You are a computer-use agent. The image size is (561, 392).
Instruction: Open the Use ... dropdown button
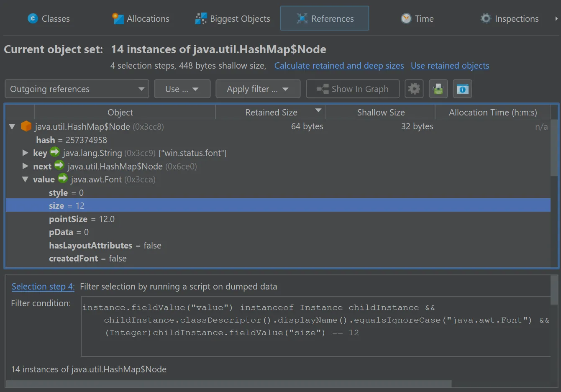click(182, 89)
